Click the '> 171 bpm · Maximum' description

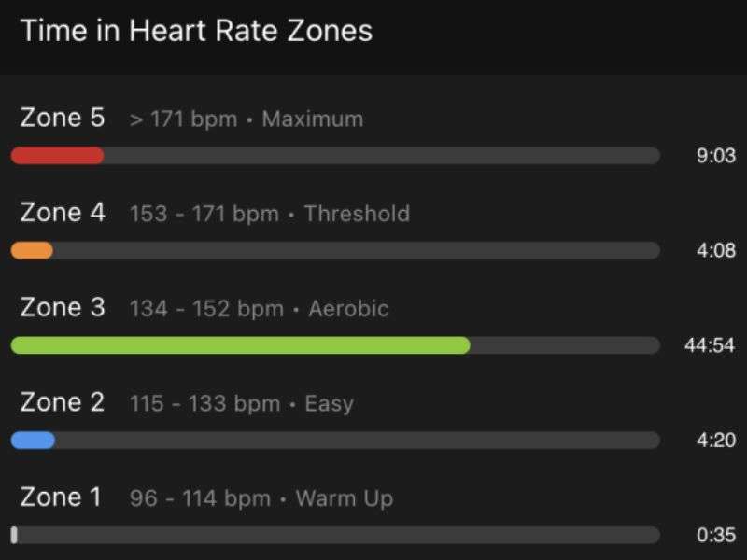pyautogui.click(x=247, y=119)
